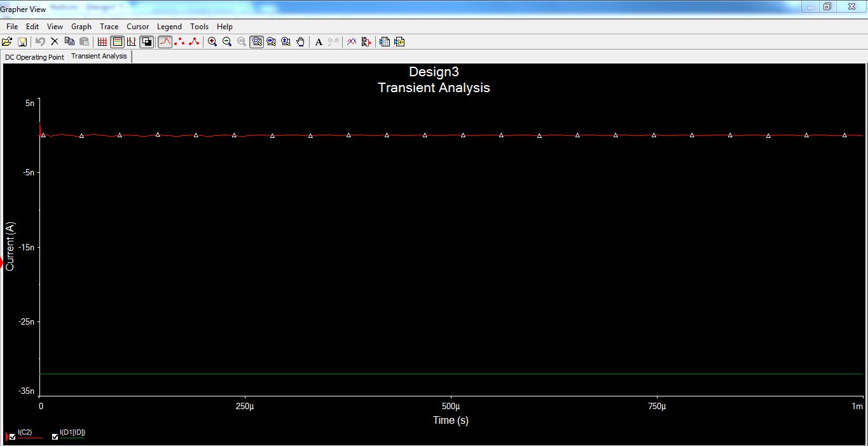Select the Pan hand tool icon

[301, 42]
